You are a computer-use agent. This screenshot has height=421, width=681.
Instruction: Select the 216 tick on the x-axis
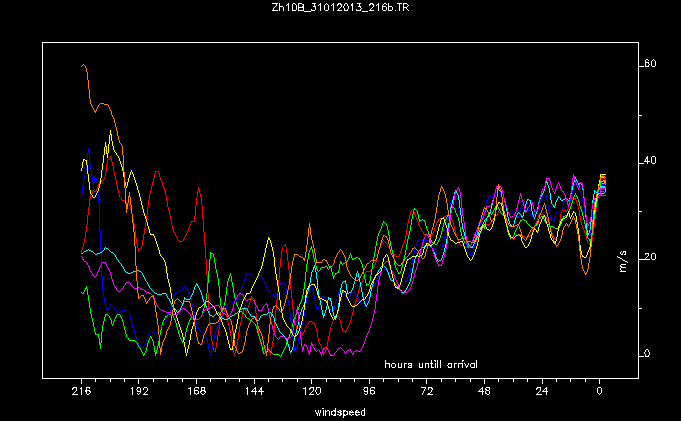pos(81,393)
